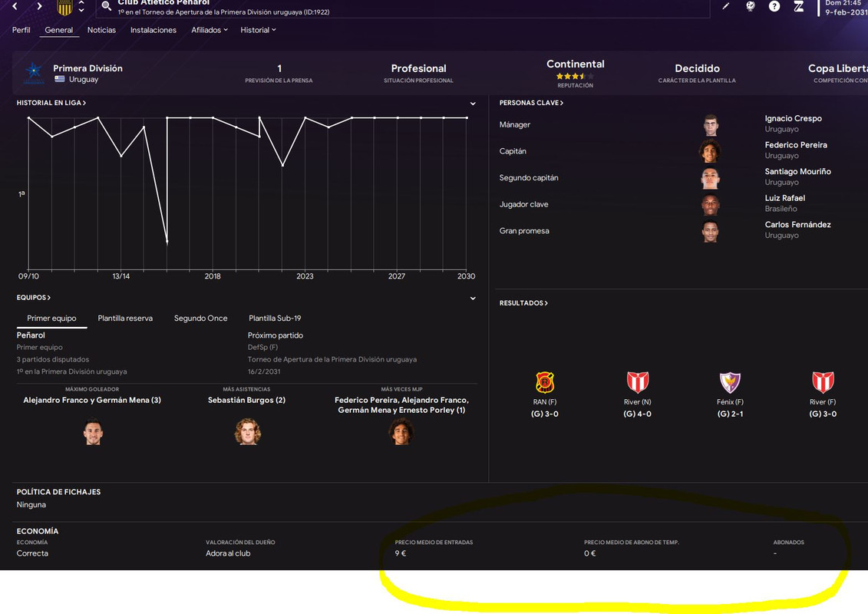Click the search magnifier icon
This screenshot has width=868, height=614.
(x=106, y=7)
